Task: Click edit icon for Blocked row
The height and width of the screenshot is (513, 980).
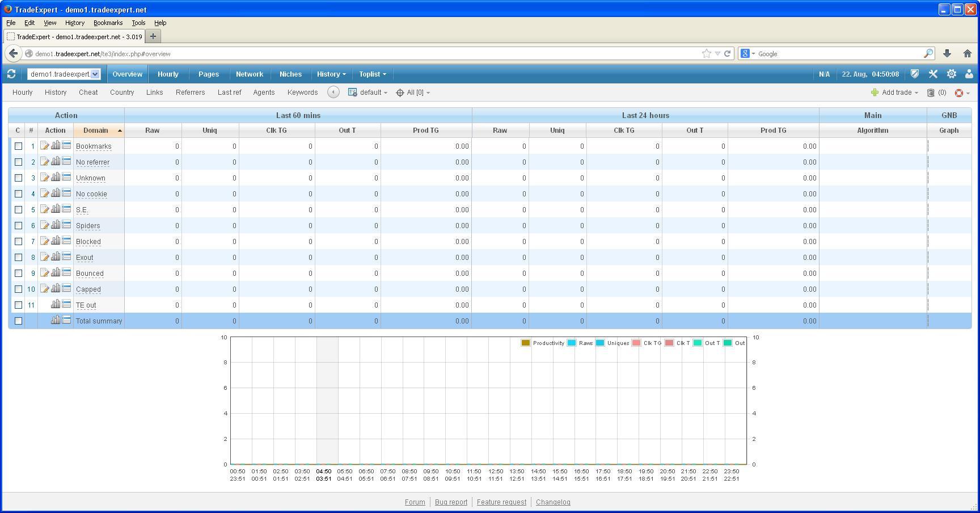Action: pos(44,241)
